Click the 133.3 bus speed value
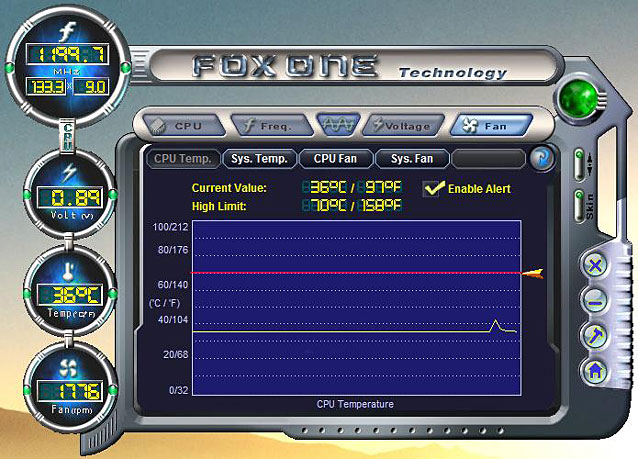 tap(46, 87)
